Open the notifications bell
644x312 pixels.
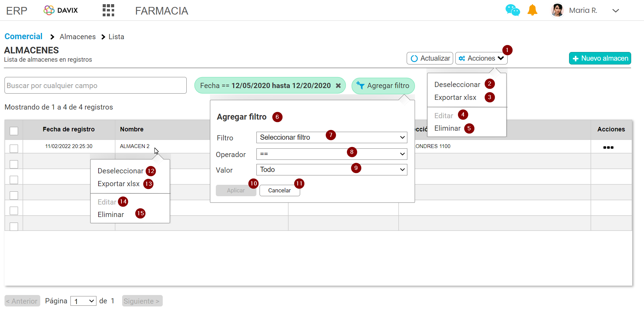[x=533, y=10]
